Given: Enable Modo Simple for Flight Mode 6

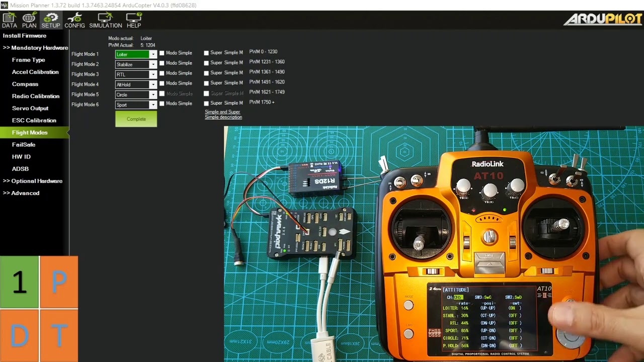Looking at the screenshot, I should coord(162,103).
